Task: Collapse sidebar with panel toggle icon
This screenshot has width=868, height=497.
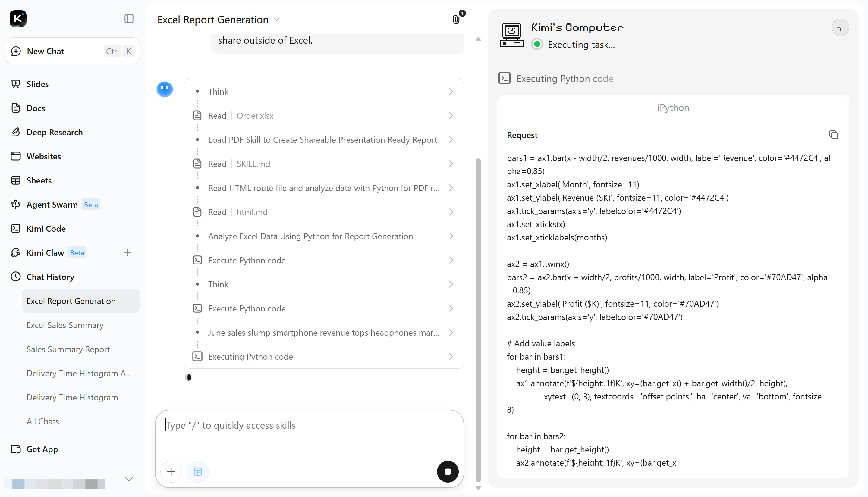Action: (x=129, y=19)
